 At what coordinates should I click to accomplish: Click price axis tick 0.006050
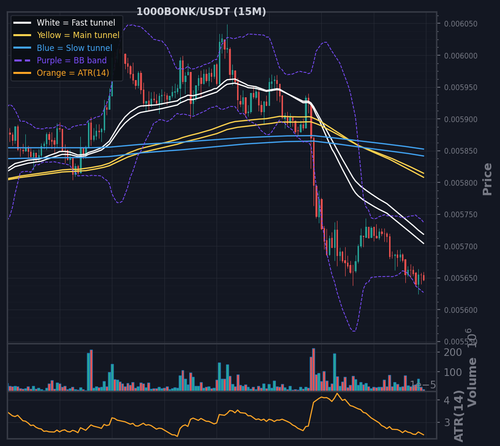pos(461,24)
